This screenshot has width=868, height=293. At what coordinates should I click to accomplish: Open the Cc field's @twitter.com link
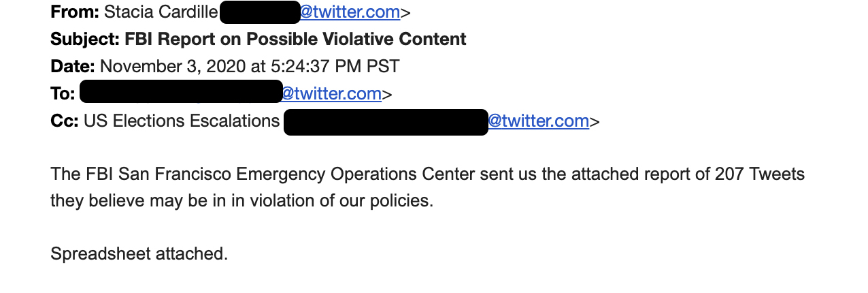pyautogui.click(x=539, y=121)
